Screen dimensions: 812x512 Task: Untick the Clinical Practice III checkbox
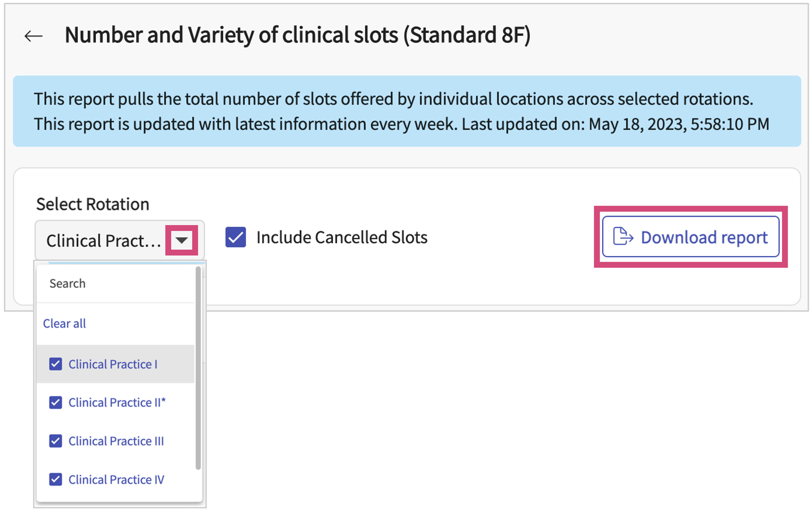(55, 441)
